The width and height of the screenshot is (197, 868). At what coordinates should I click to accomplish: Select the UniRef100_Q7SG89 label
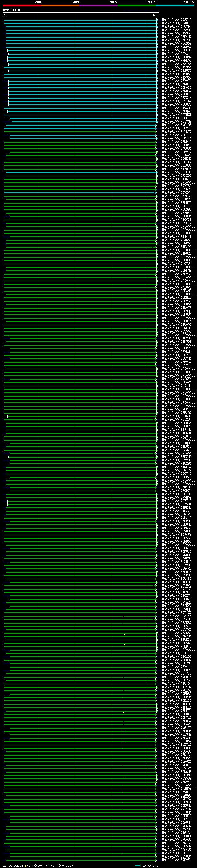pyautogui.click(x=177, y=633)
